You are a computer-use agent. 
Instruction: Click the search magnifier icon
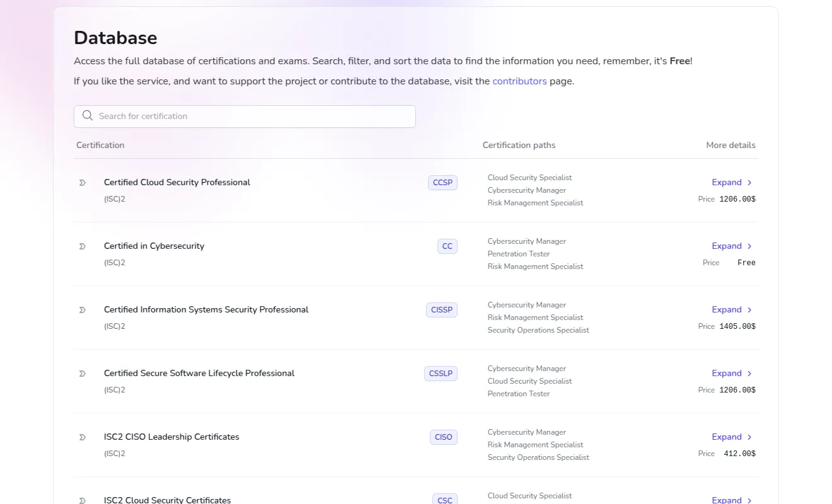(88, 115)
